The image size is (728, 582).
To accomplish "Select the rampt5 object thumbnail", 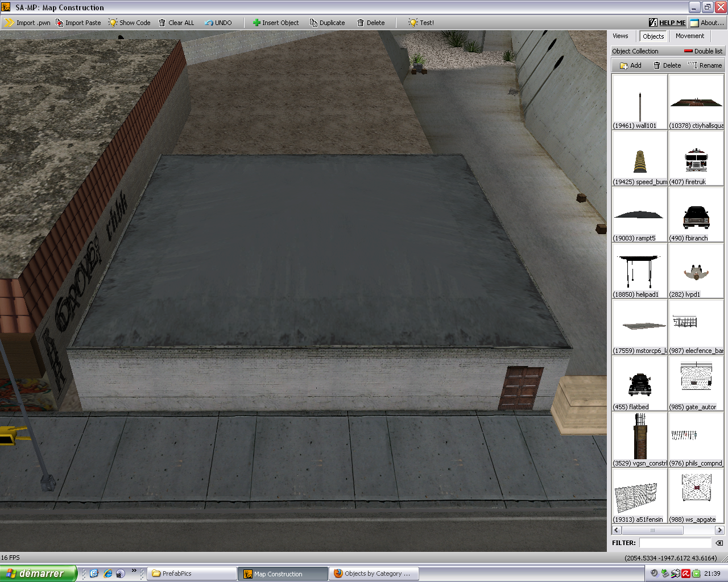I will pyautogui.click(x=639, y=215).
